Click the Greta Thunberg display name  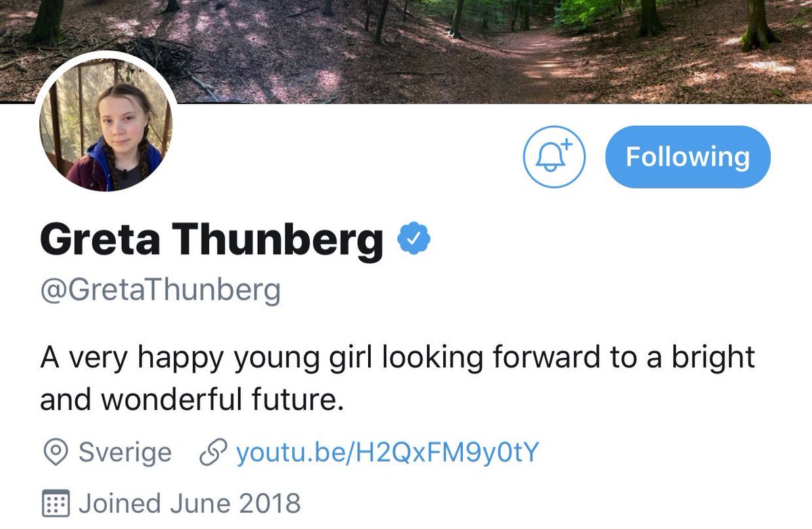(212, 241)
